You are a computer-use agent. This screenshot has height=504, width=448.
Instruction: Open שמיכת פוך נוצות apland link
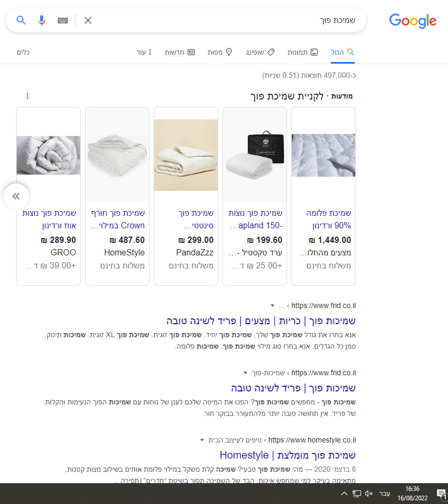coord(255,219)
